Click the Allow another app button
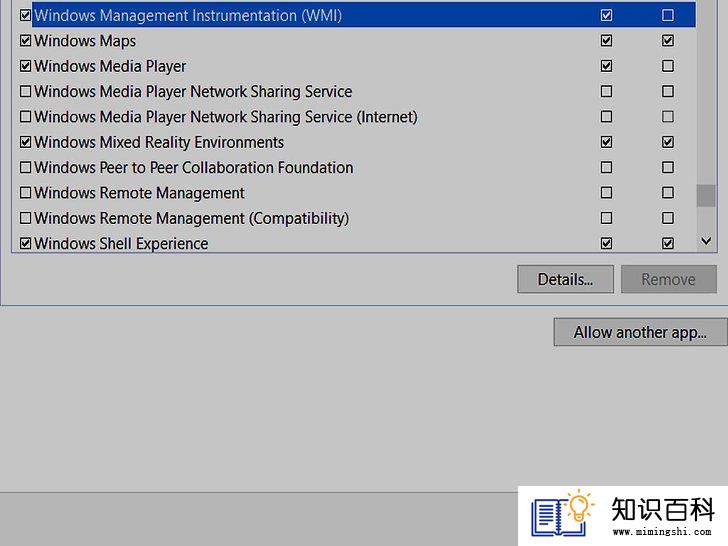The height and width of the screenshot is (546, 728). point(640,332)
